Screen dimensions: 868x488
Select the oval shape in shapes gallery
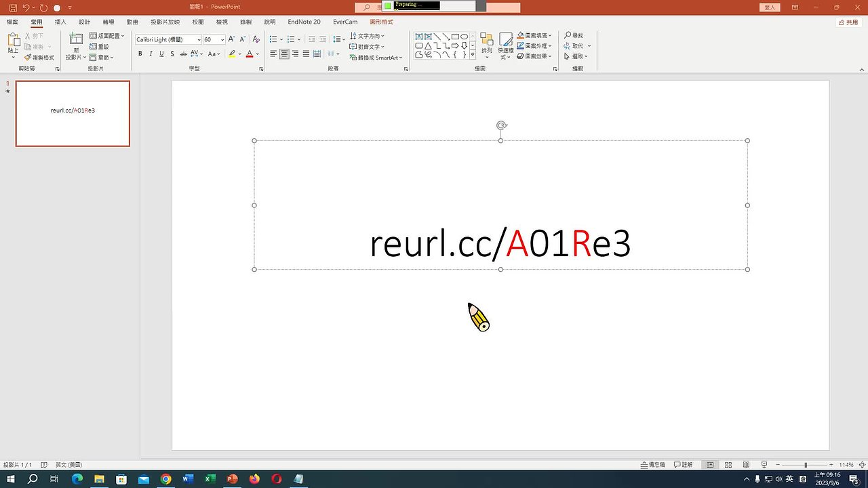(464, 37)
